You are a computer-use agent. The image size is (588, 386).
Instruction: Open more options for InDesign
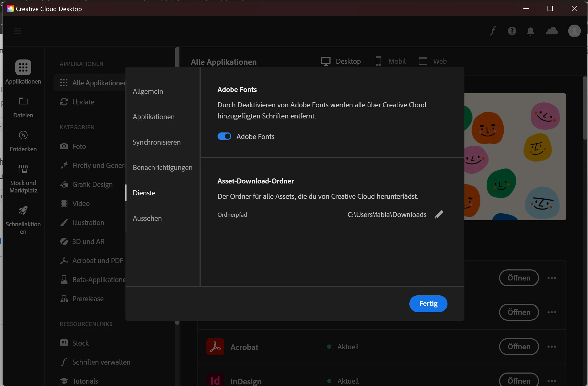pyautogui.click(x=551, y=381)
